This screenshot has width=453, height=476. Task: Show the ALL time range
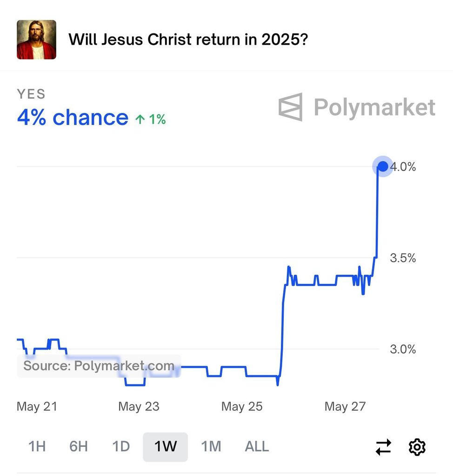(257, 447)
